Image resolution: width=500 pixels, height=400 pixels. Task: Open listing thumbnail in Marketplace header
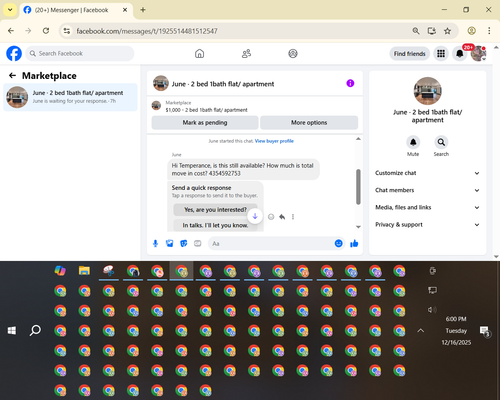pyautogui.click(x=156, y=106)
